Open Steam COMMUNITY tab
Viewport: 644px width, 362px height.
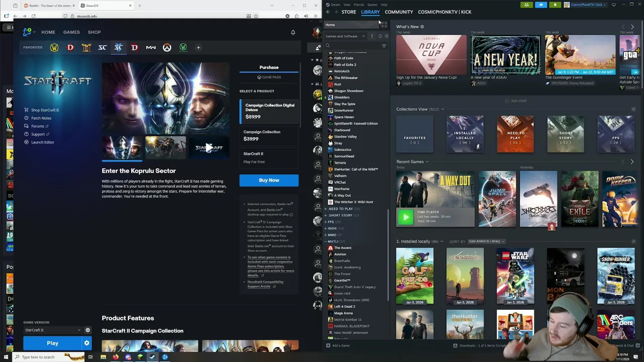(399, 12)
